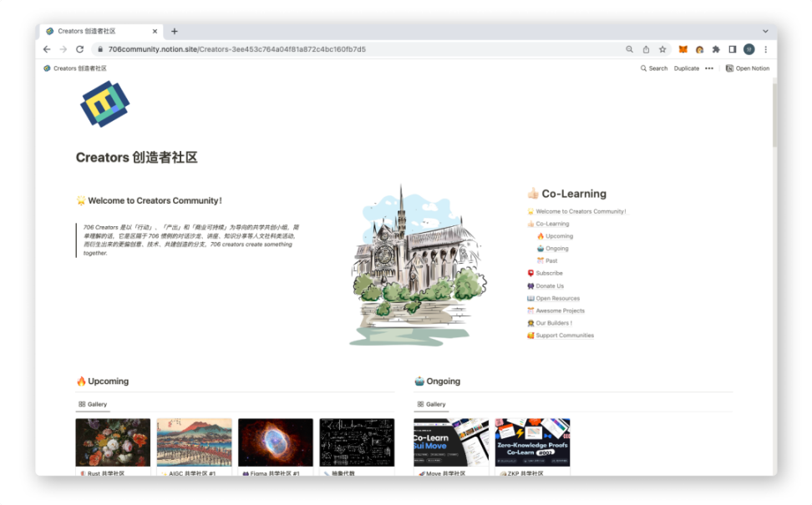Click the Creators breadcrumb in Notion bar
The width and height of the screenshot is (812, 505).
[75, 68]
